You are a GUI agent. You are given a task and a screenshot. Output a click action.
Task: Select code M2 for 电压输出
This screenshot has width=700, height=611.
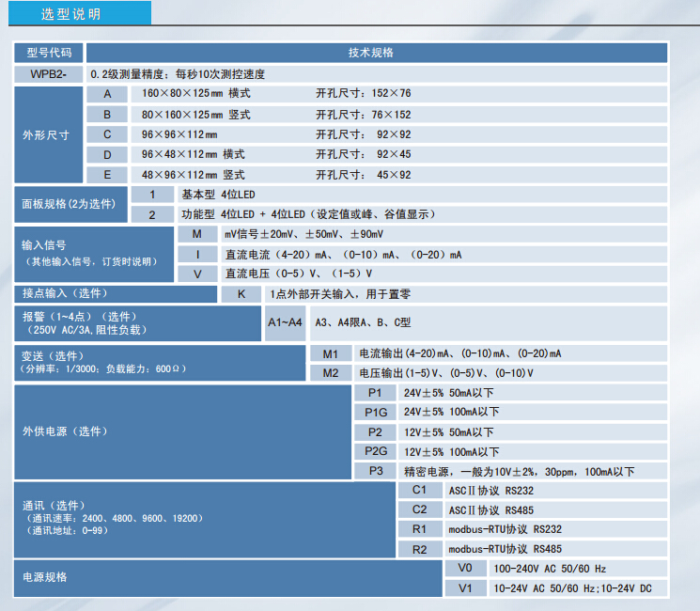coord(330,373)
